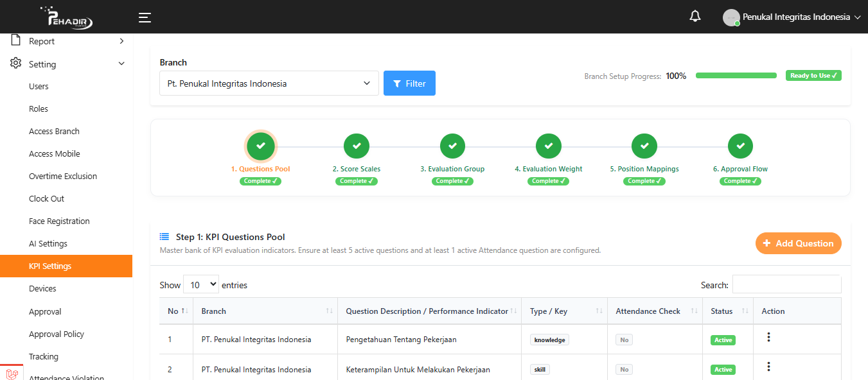The height and width of the screenshot is (380, 868).
Task: Open the notification bell
Action: (695, 17)
